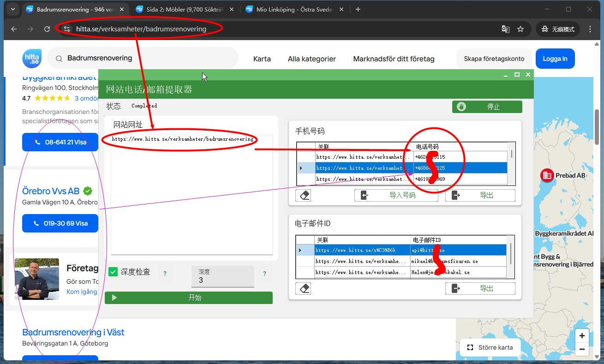Open the Chrome tab search dropdown arrow
Viewport: 604px width, 364px height.
coord(12,9)
